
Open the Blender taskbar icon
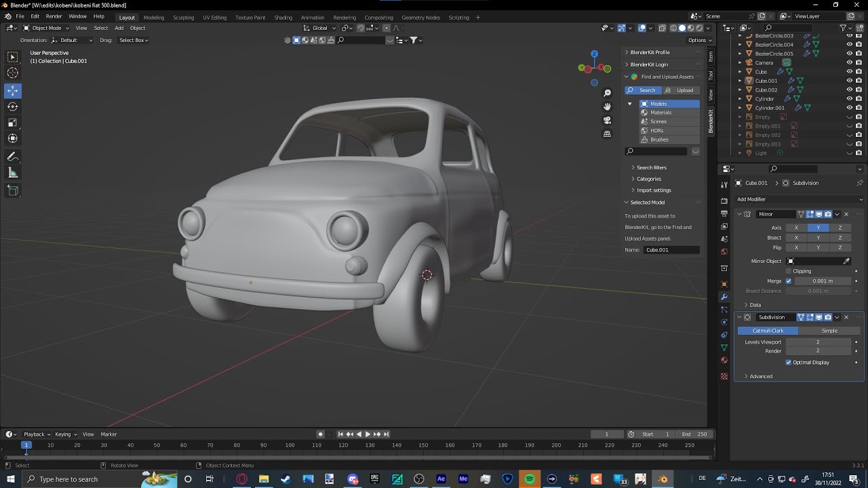pos(663,479)
